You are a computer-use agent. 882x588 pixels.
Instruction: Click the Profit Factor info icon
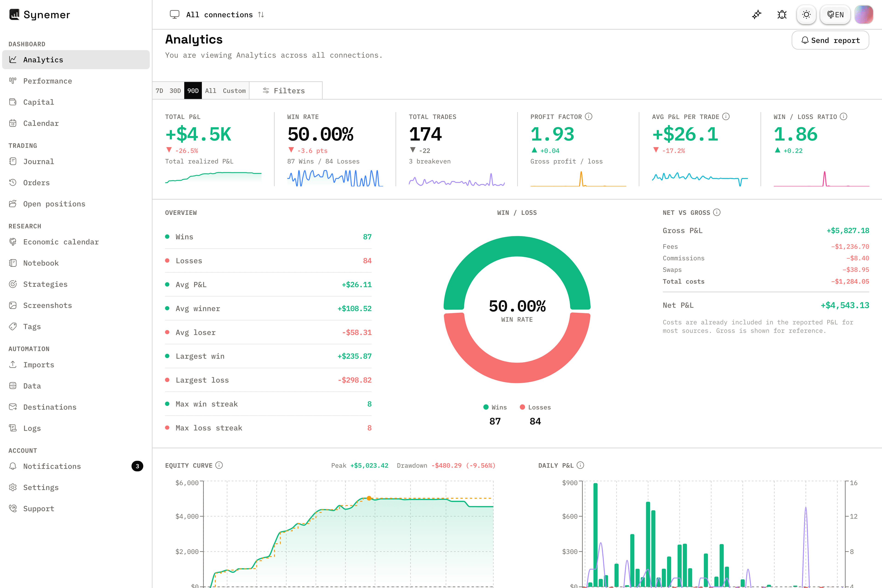[589, 117]
